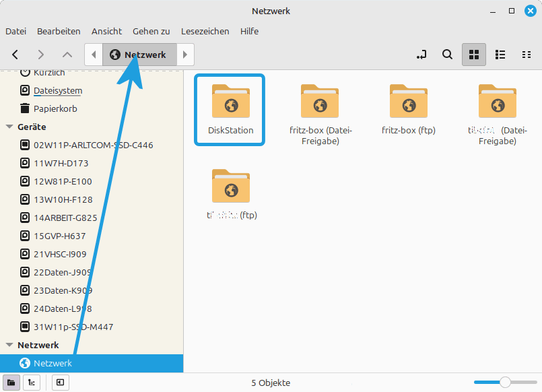Select the 14ARBEIT-G825 drive in the sidebar

click(65, 218)
